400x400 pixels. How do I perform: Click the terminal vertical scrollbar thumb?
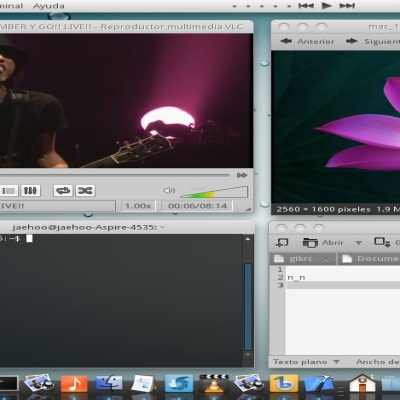point(248,306)
